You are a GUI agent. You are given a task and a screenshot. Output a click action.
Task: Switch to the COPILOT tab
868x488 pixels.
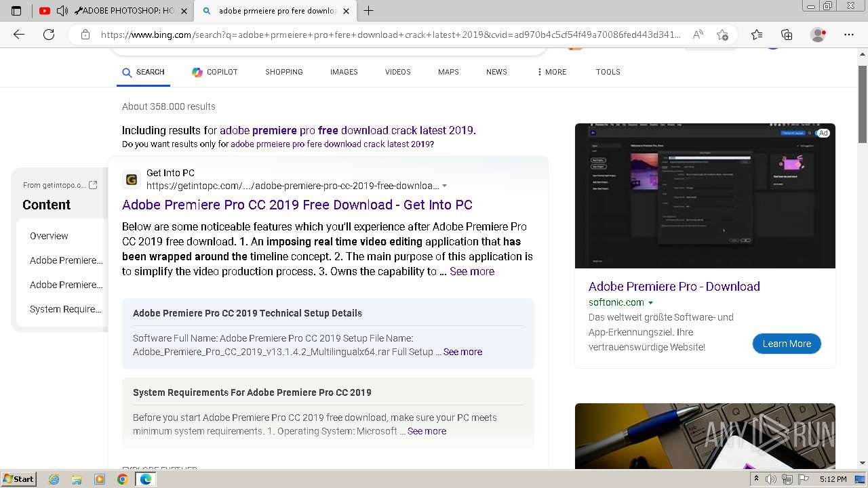[215, 72]
